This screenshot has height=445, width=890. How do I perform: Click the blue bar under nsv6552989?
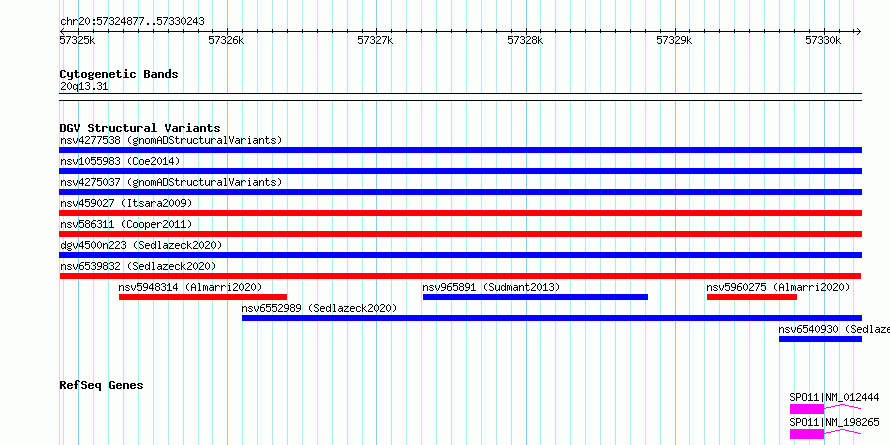[552, 318]
